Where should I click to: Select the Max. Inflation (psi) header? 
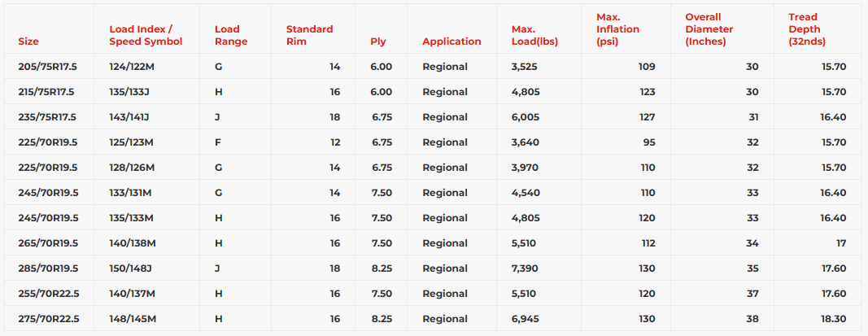click(617, 29)
